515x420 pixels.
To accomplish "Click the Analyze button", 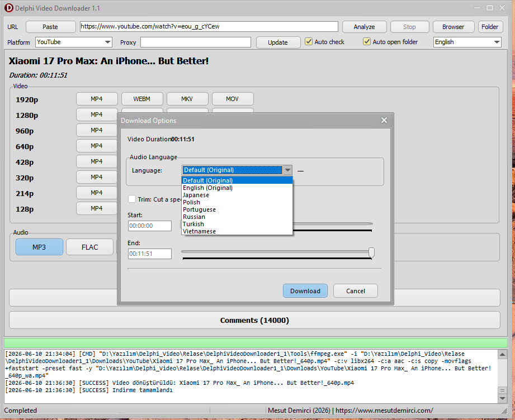I will click(364, 27).
